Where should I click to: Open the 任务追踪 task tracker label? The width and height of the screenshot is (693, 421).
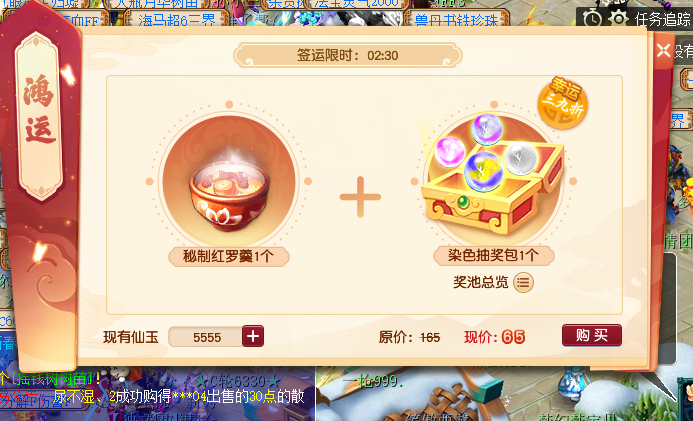tap(662, 19)
